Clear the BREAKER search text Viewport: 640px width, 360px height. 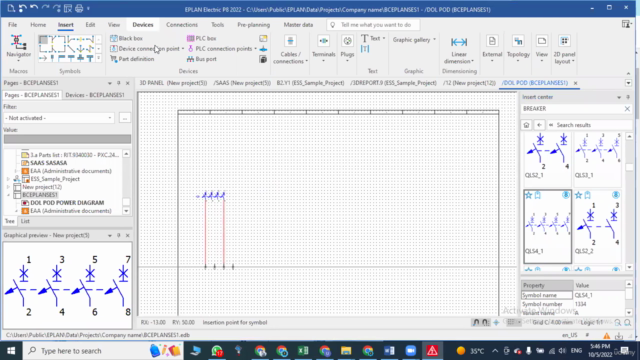click(x=627, y=109)
